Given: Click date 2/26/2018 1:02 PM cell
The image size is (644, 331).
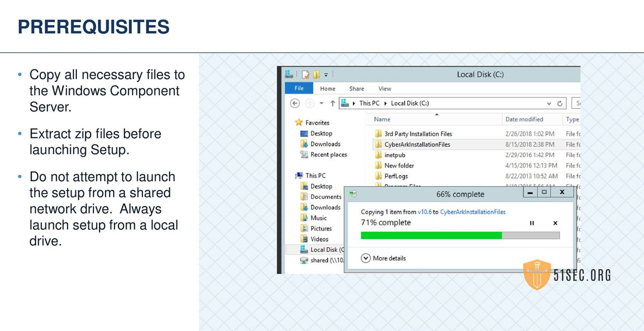Looking at the screenshot, I should [x=530, y=134].
